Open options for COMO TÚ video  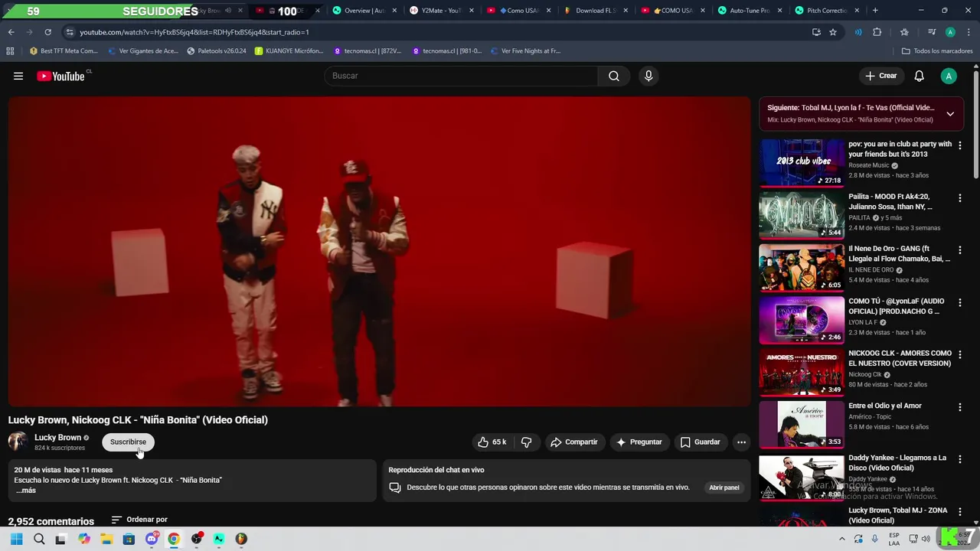tap(959, 302)
